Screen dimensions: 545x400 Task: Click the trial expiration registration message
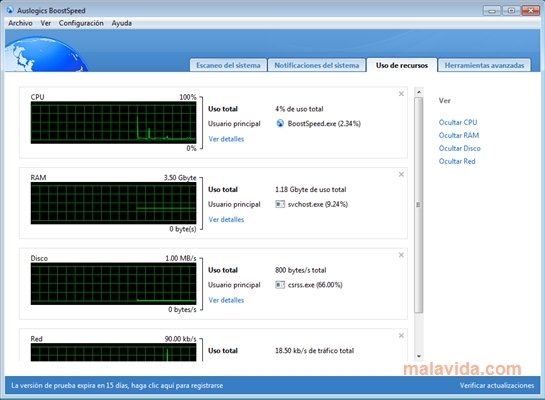coord(117,385)
